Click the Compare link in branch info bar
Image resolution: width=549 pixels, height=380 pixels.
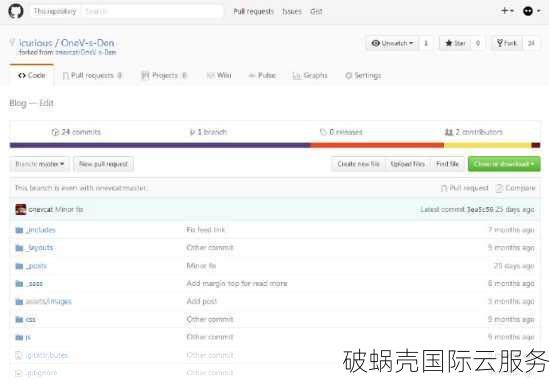(x=516, y=188)
